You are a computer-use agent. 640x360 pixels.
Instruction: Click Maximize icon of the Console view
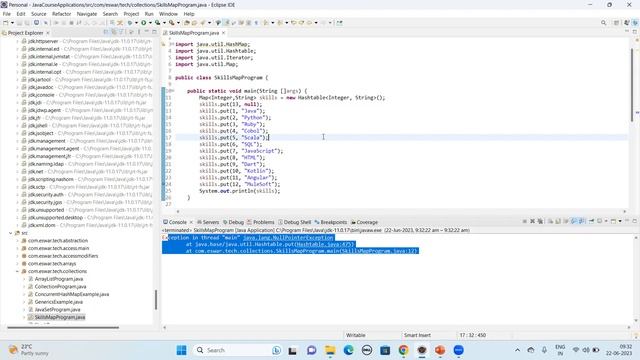pos(635,221)
